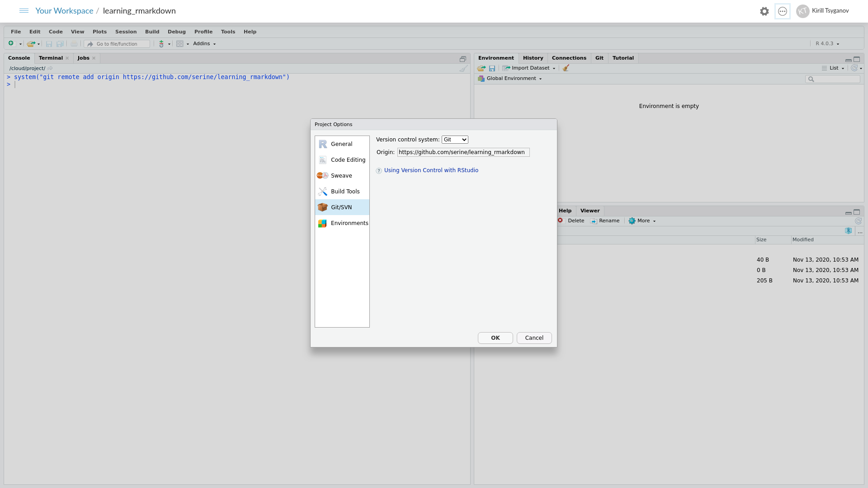Viewport: 868px width, 488px height.
Task: Refresh the Environment pane
Action: click(x=854, y=68)
